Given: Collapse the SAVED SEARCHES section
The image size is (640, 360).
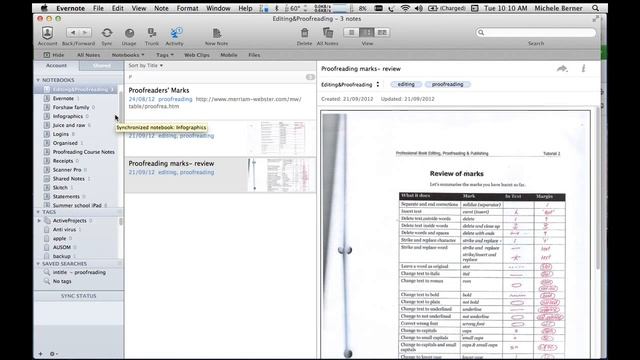Looking at the screenshot, I should click(x=38, y=264).
